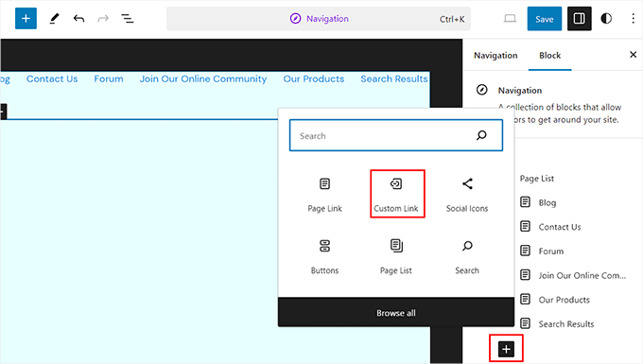Insert a Search block
The height and width of the screenshot is (364, 643).
coord(467,256)
